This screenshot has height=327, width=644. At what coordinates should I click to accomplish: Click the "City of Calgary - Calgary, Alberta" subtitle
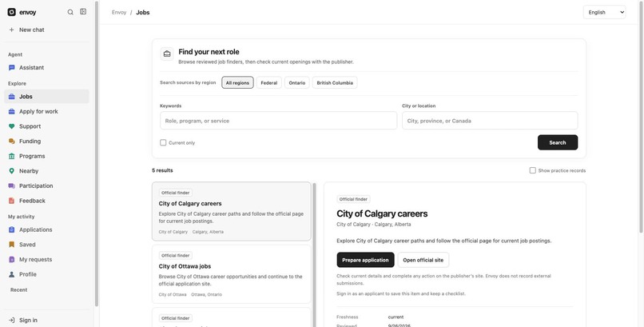tap(373, 225)
